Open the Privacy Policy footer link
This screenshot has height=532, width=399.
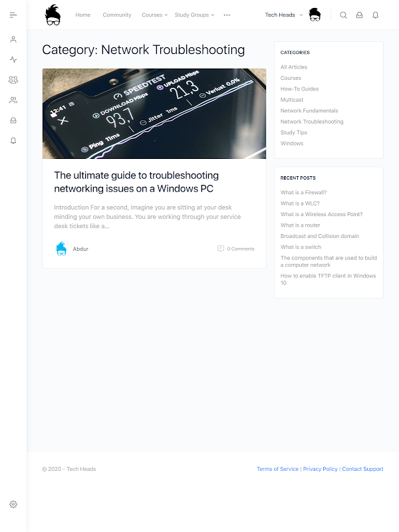click(x=320, y=469)
